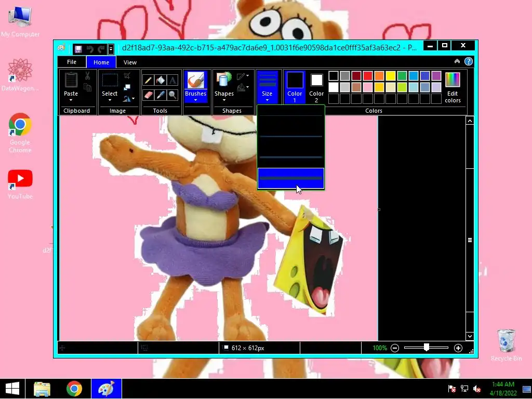This screenshot has width=532, height=399.
Task: Open Chrome from the taskbar
Action: click(74, 389)
